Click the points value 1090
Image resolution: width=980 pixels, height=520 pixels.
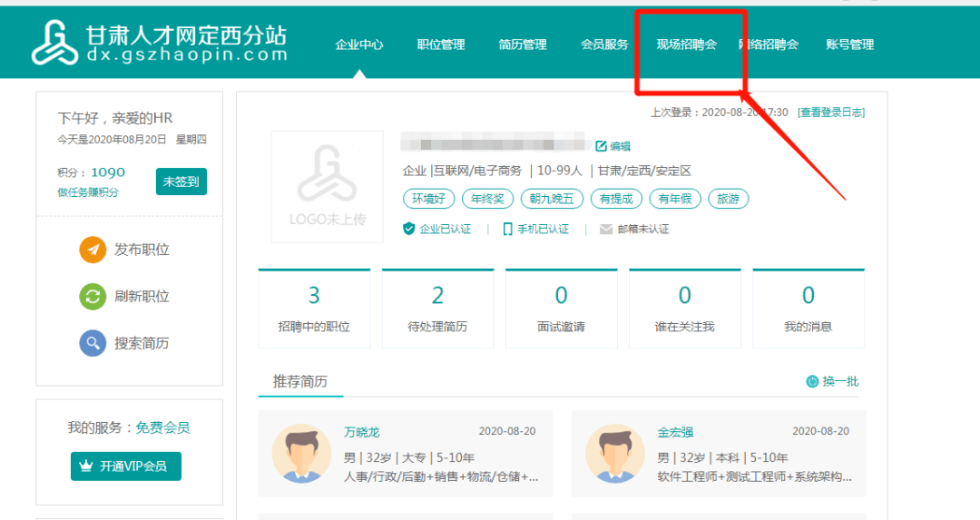[x=108, y=172]
